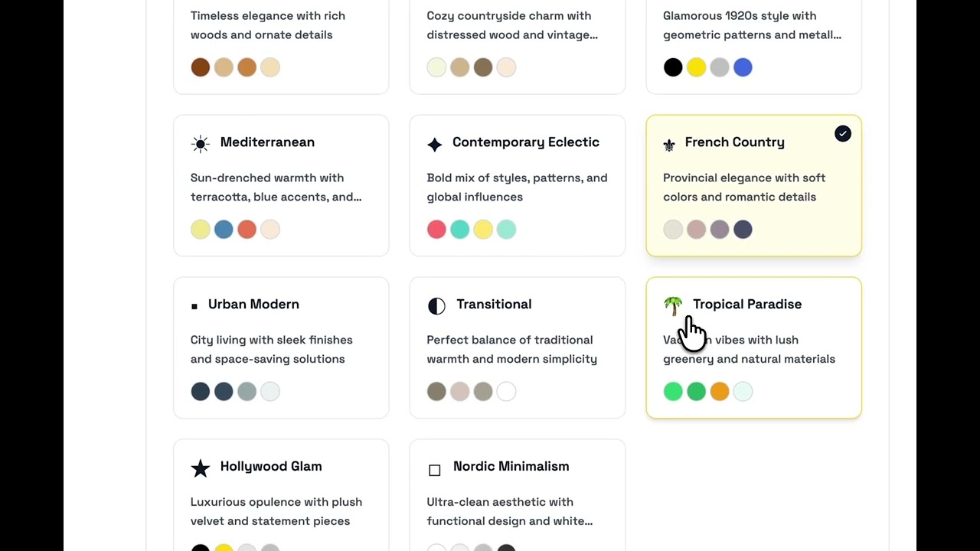Choose the Transitional style title
This screenshot has width=980, height=551.
point(494,305)
